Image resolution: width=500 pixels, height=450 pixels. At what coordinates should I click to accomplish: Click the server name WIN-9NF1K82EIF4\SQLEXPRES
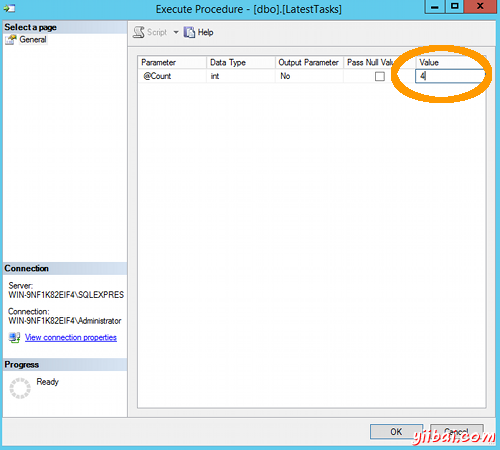coord(66,295)
